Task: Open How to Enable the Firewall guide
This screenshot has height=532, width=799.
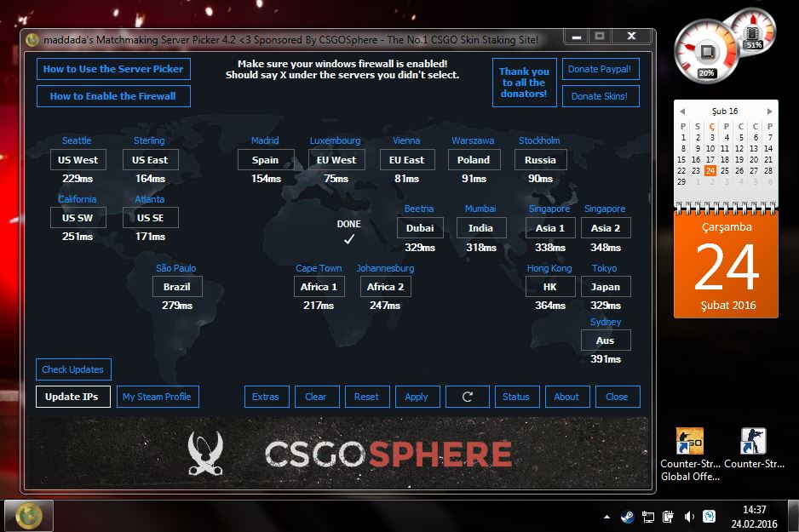Action: coord(112,96)
